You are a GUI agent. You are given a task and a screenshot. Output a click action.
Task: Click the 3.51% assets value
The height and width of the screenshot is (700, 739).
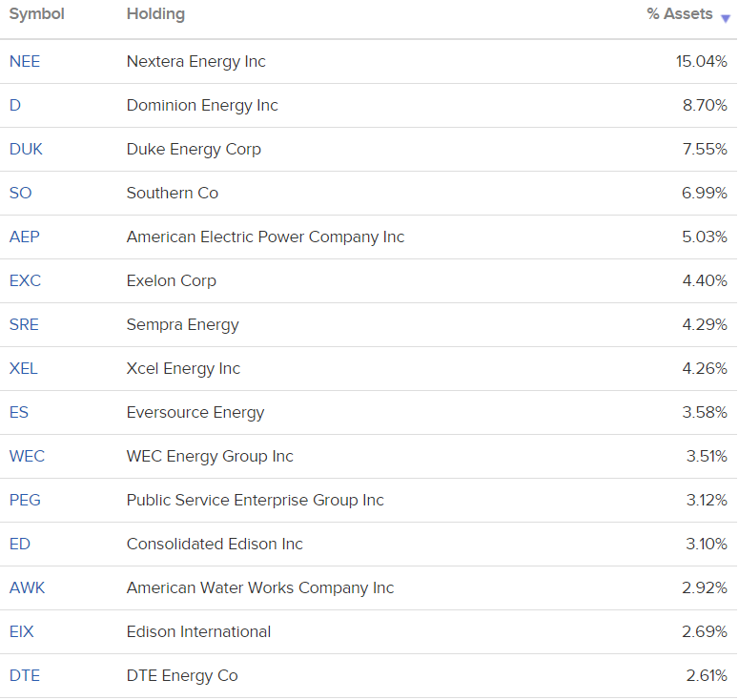707,456
